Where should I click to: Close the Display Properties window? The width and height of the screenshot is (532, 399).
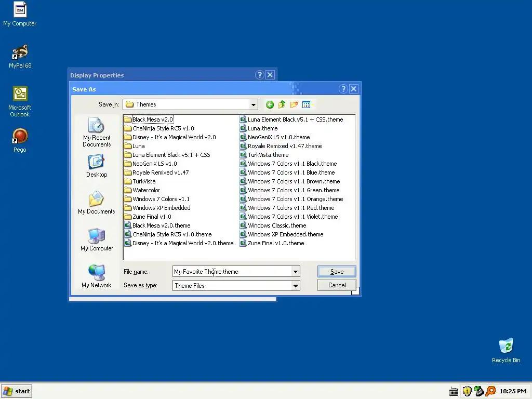(x=270, y=75)
